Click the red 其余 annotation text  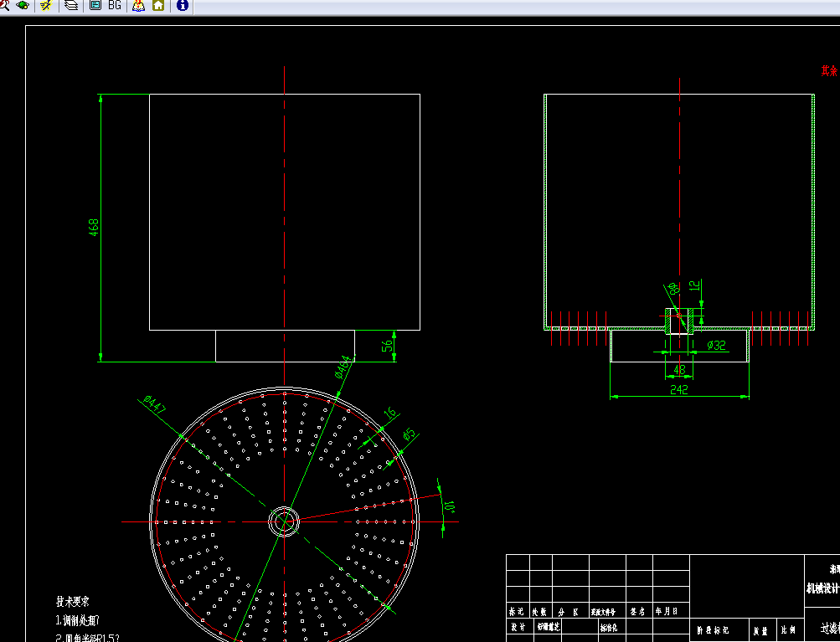click(x=829, y=70)
